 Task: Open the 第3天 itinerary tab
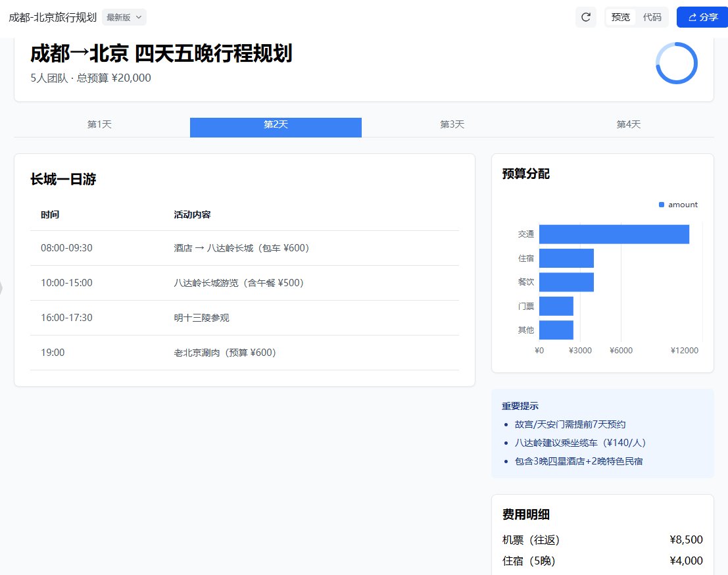452,124
